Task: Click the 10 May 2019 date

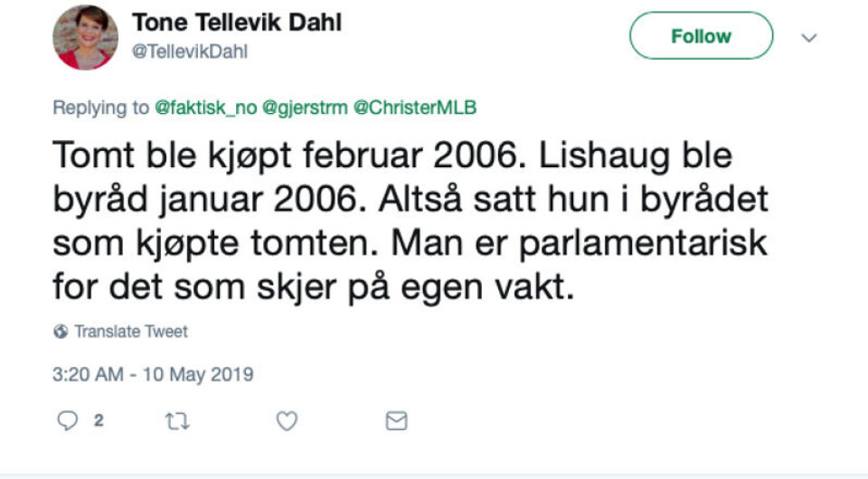Action: [x=197, y=374]
